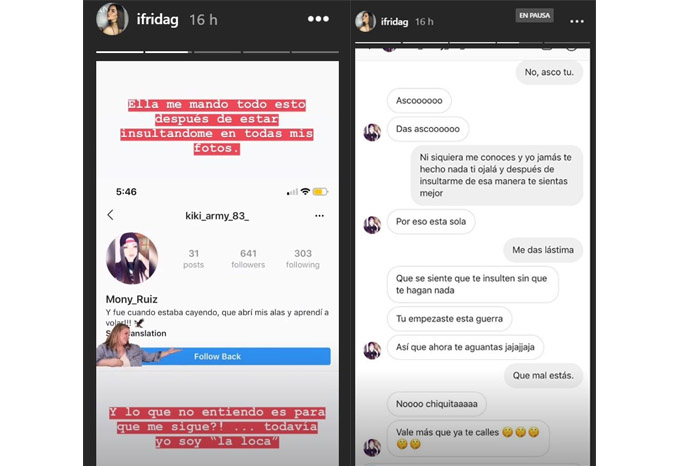Screen dimensions: 700x466
Task: Click the ifridag username on the left story
Action: tap(158, 20)
